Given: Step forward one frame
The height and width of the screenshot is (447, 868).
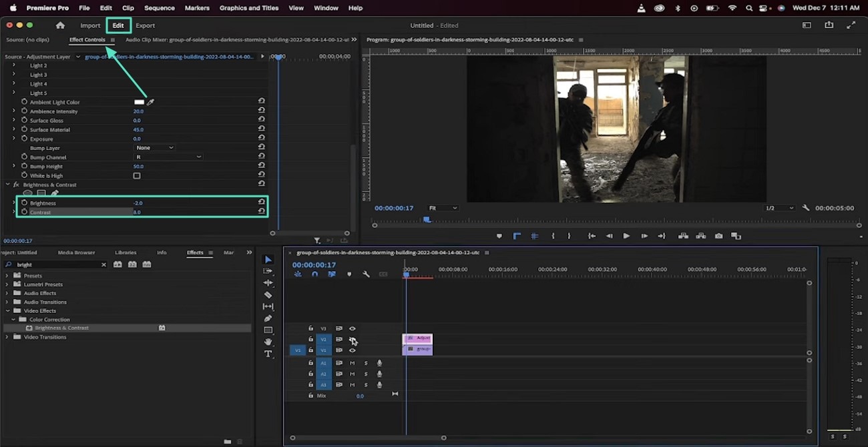Looking at the screenshot, I should point(644,236).
